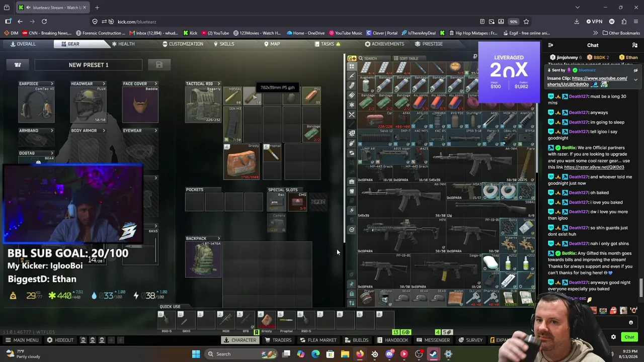The height and width of the screenshot is (362, 644).
Task: Open the Tasks tab
Action: 328,44
